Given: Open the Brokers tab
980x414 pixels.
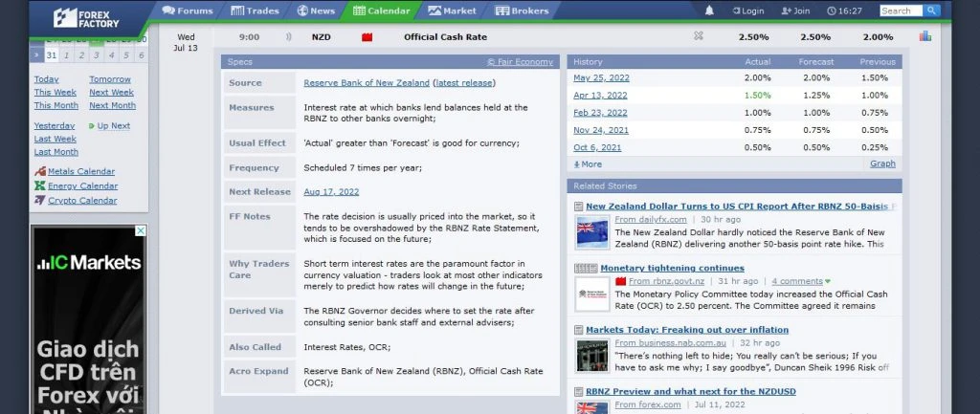Looking at the screenshot, I should point(522,11).
